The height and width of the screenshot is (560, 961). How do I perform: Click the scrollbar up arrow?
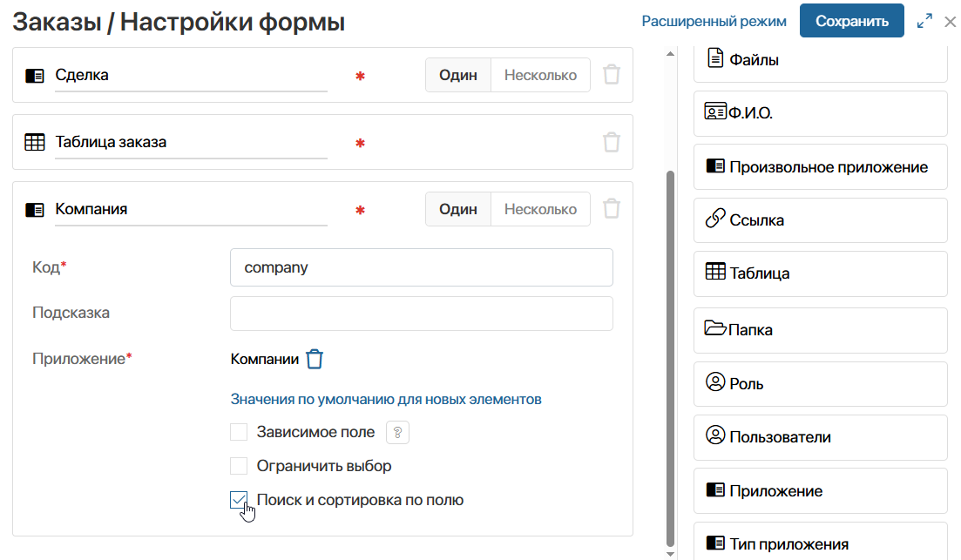pyautogui.click(x=671, y=54)
